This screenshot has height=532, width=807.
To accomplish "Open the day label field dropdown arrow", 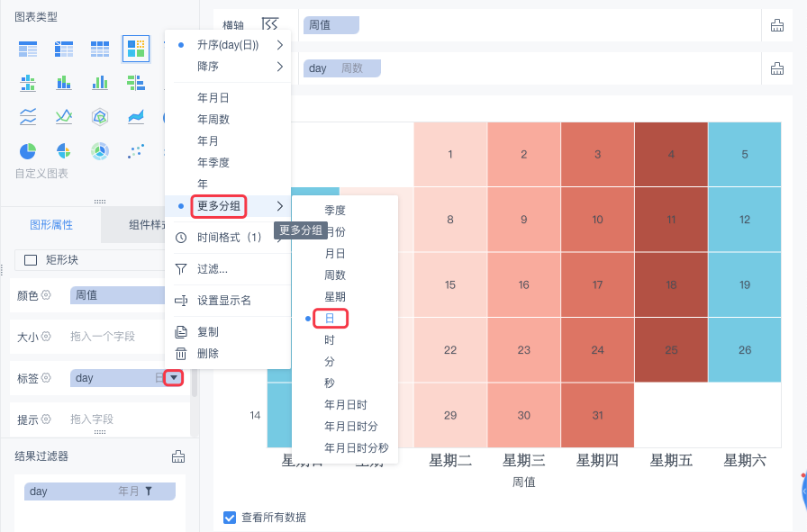I will [175, 378].
